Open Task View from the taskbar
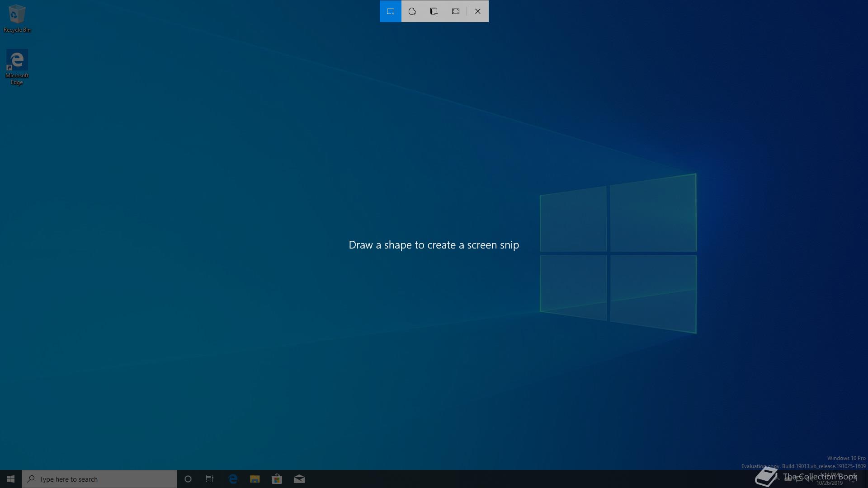This screenshot has height=488, width=868. (210, 479)
